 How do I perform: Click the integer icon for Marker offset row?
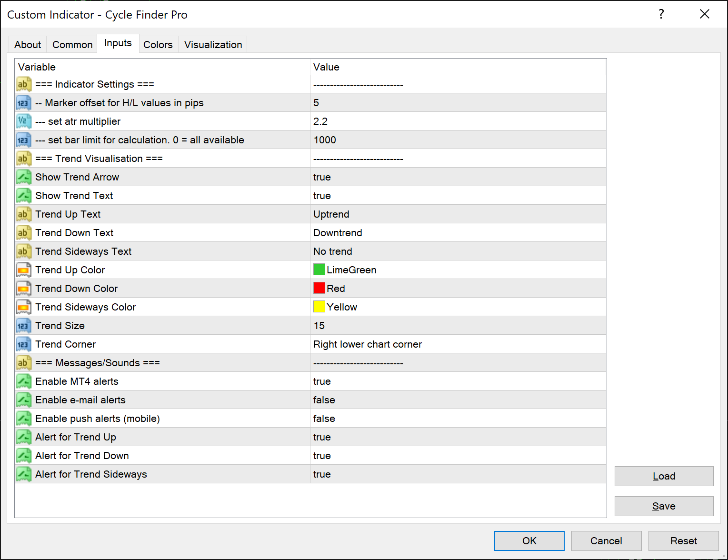click(24, 103)
